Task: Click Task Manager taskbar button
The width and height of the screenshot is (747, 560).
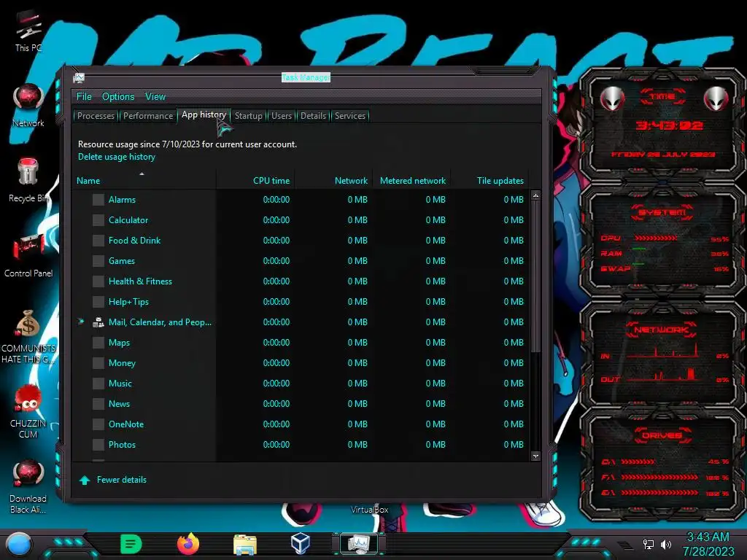Action: pos(359,544)
